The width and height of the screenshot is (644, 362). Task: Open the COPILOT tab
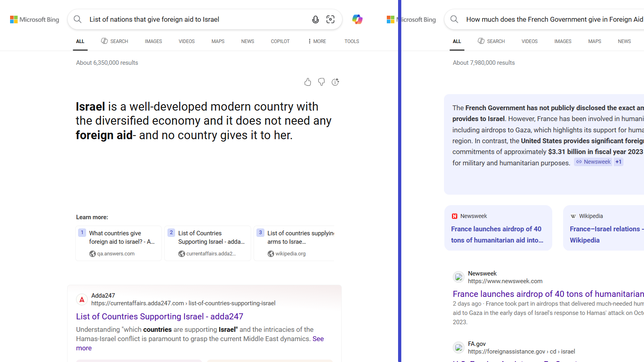[280, 41]
